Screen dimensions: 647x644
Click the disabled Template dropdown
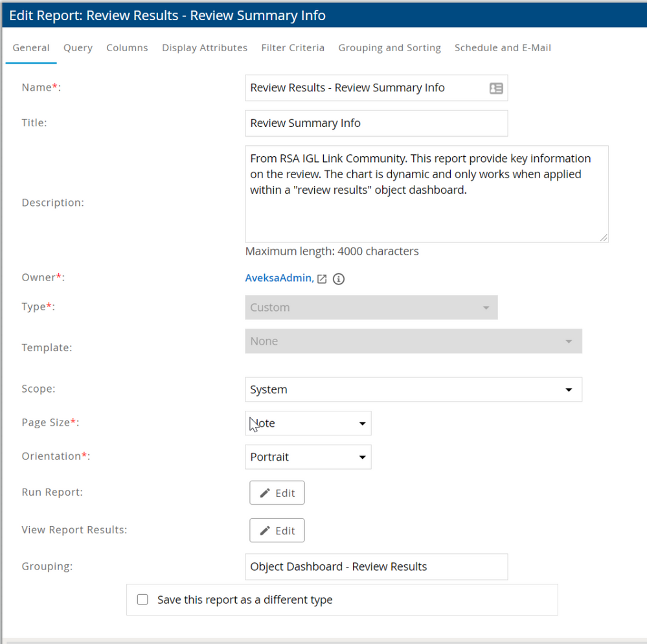(413, 341)
